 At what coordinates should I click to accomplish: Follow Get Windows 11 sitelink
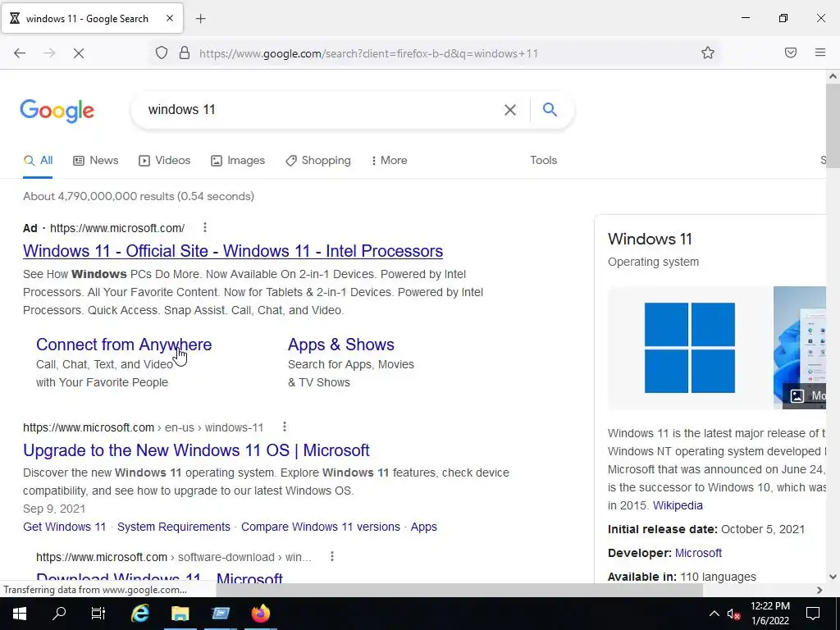64,527
